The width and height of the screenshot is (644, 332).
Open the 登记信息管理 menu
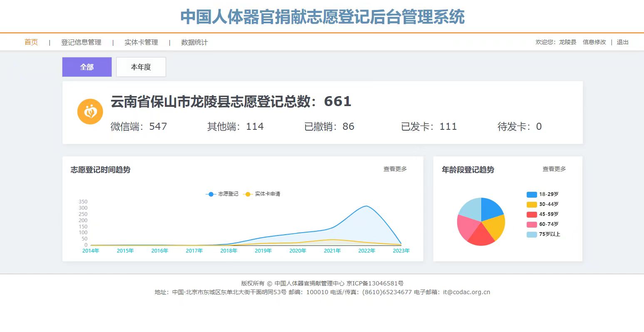[81, 42]
